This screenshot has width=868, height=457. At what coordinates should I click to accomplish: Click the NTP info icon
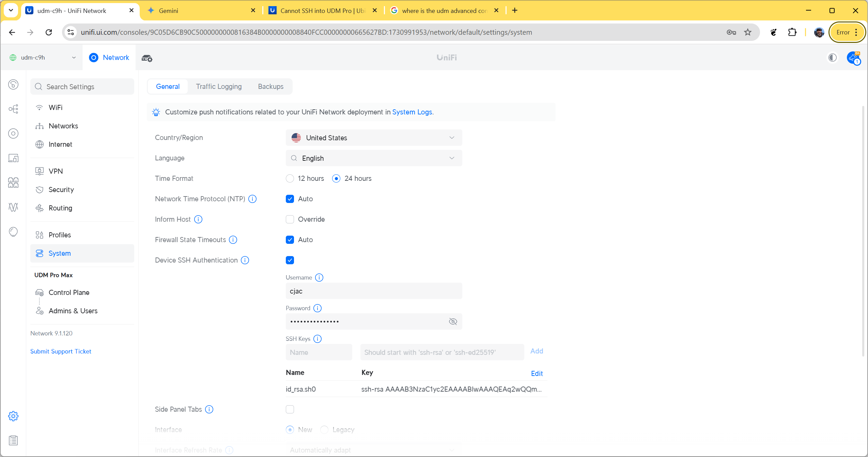coord(252,199)
